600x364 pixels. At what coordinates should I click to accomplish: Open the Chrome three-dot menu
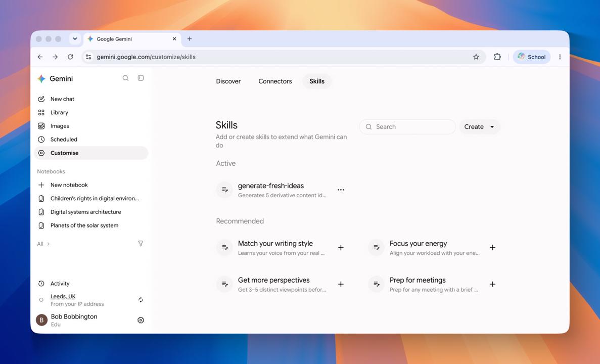pyautogui.click(x=560, y=57)
